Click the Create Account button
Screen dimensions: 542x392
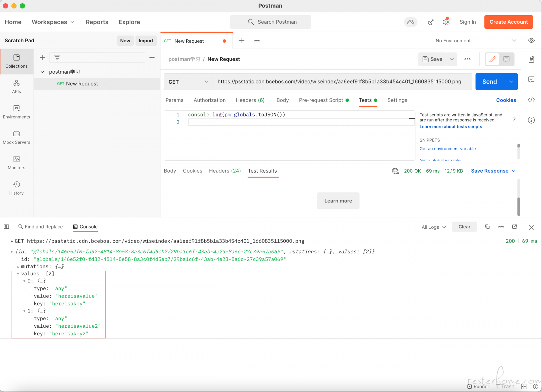click(508, 22)
